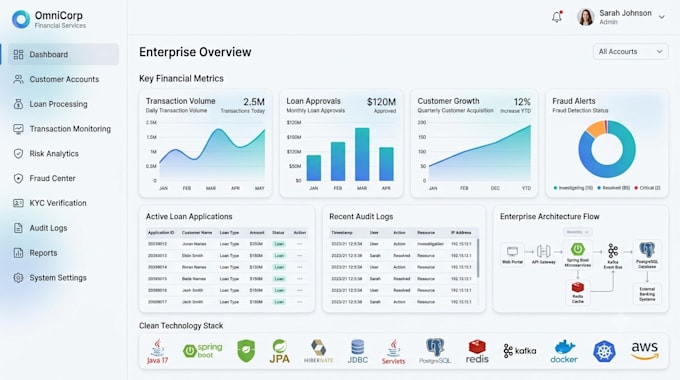Open the notifications bell
The image size is (680, 380).
(x=557, y=17)
